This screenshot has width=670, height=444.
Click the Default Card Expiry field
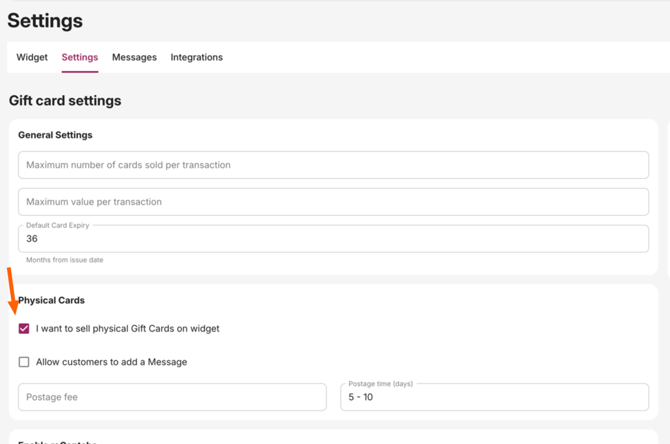tap(333, 239)
